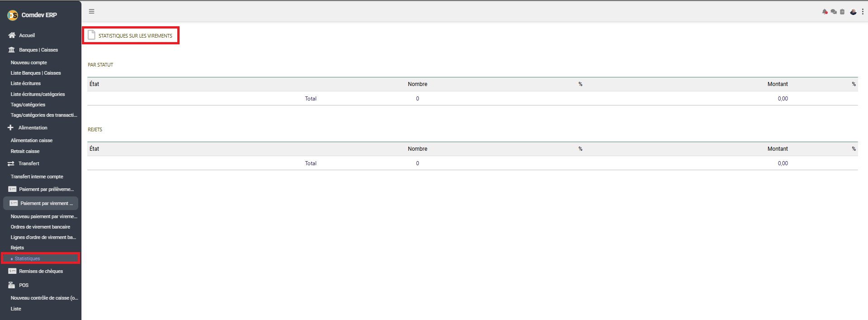Image resolution: width=868 pixels, height=320 pixels.
Task: Open Liste Banques | Caisses
Action: click(x=36, y=73)
